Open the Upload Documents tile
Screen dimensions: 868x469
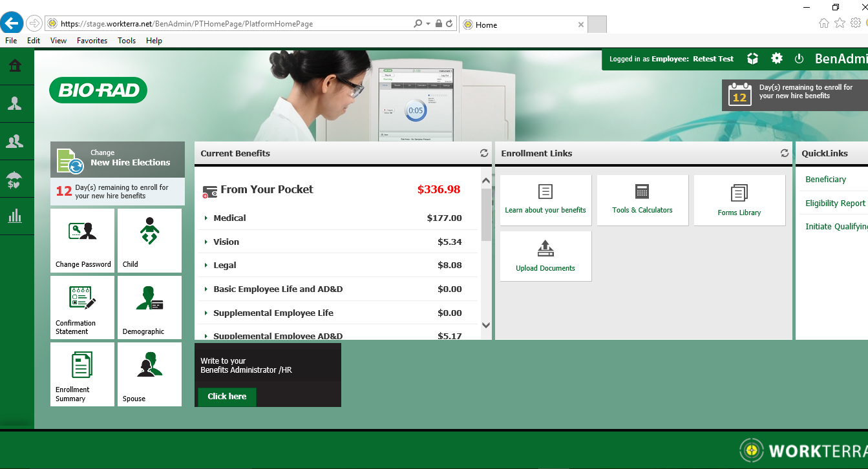[x=545, y=256]
